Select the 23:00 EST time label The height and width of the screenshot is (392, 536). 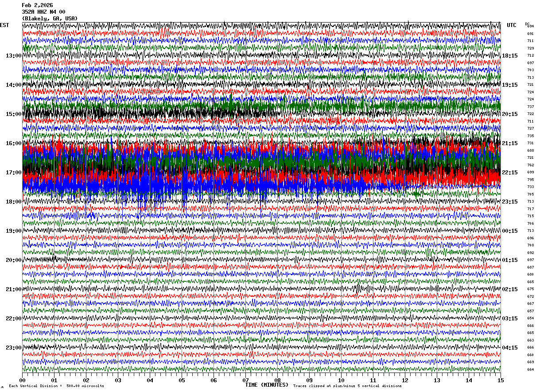tap(14, 348)
